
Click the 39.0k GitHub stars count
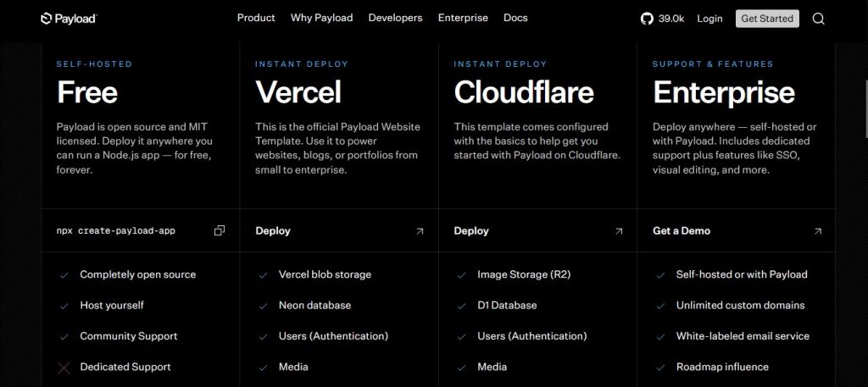pyautogui.click(x=670, y=19)
